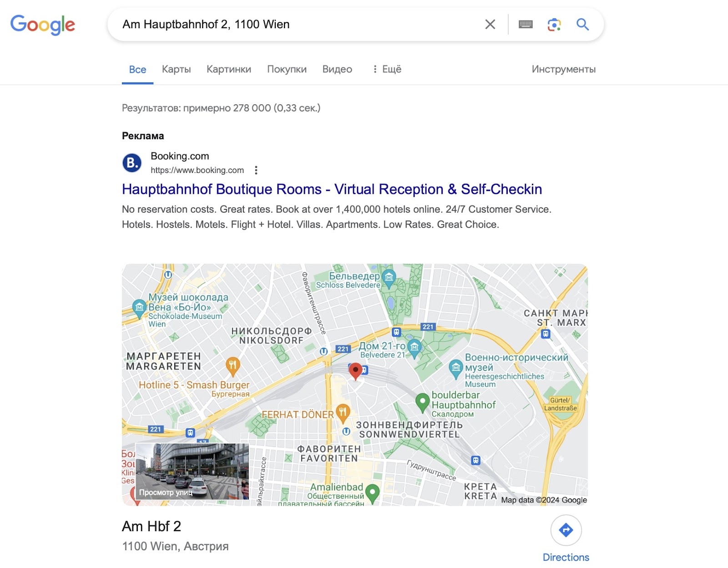This screenshot has height=568, width=728.
Task: Click the 1100 Wien, Австрия address
Action: click(x=175, y=546)
